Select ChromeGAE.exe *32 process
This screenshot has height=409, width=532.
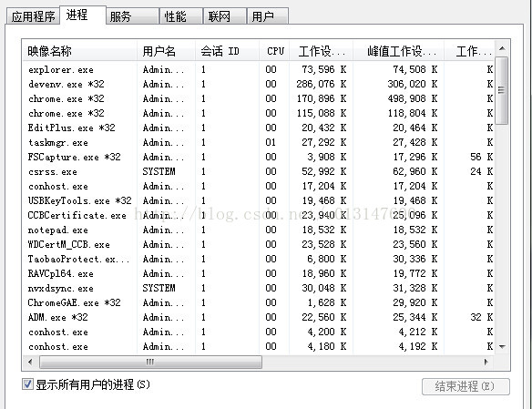pyautogui.click(x=259, y=302)
